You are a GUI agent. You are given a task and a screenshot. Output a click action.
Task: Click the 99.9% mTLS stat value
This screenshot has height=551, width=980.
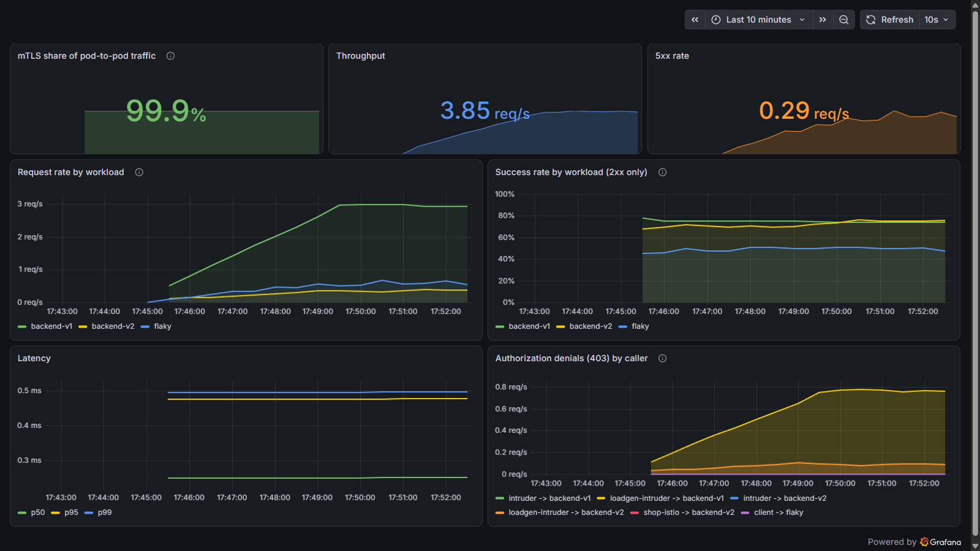[166, 111]
